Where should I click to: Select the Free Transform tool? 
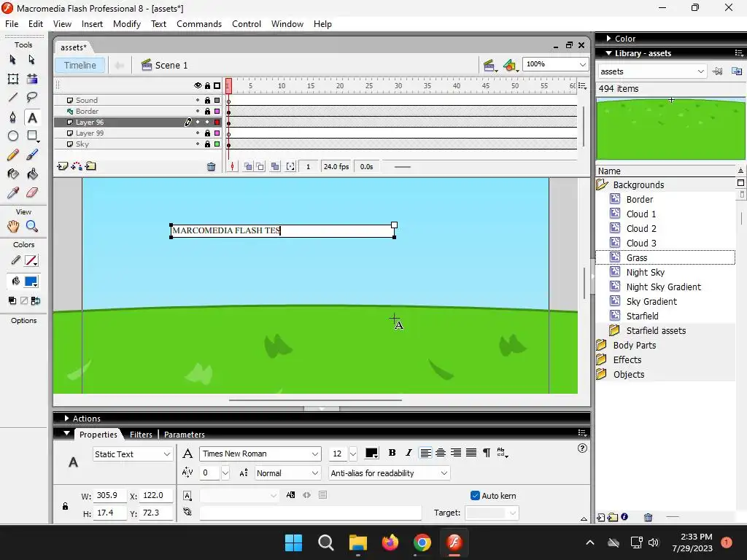click(x=13, y=79)
